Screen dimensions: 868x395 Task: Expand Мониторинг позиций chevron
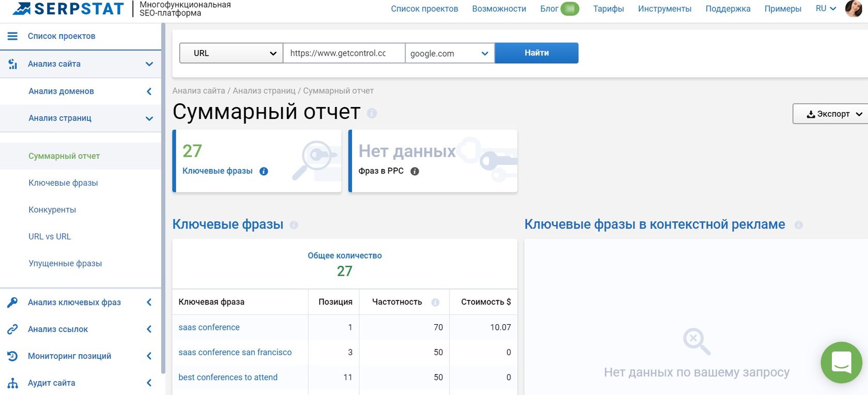[x=149, y=356]
